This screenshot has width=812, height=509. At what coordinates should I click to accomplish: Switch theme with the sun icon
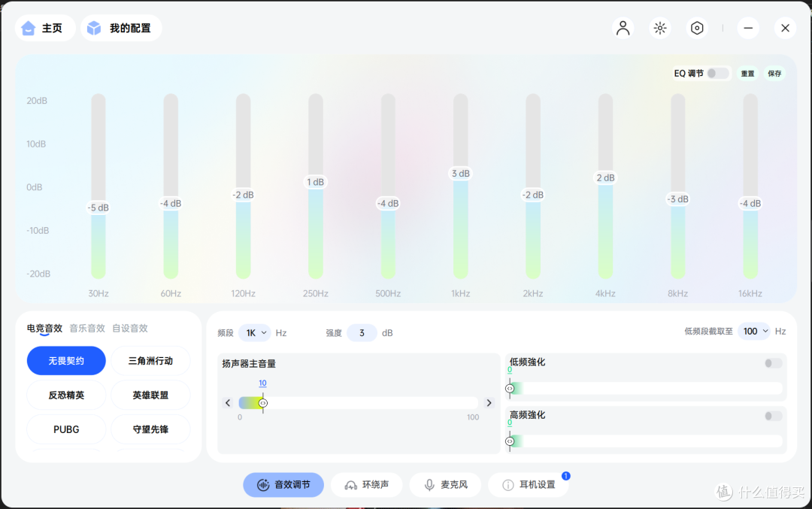pos(660,28)
